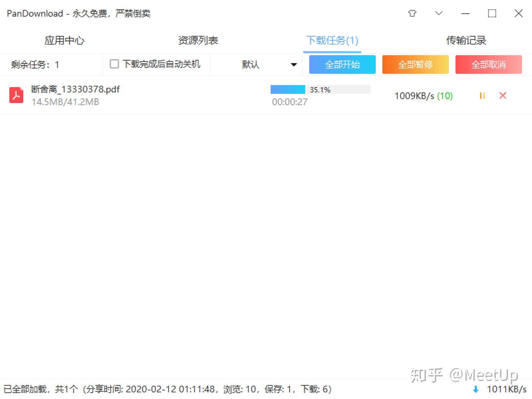The height and width of the screenshot is (399, 532).
Task: Click the 全部暂停 button
Action: (x=416, y=65)
